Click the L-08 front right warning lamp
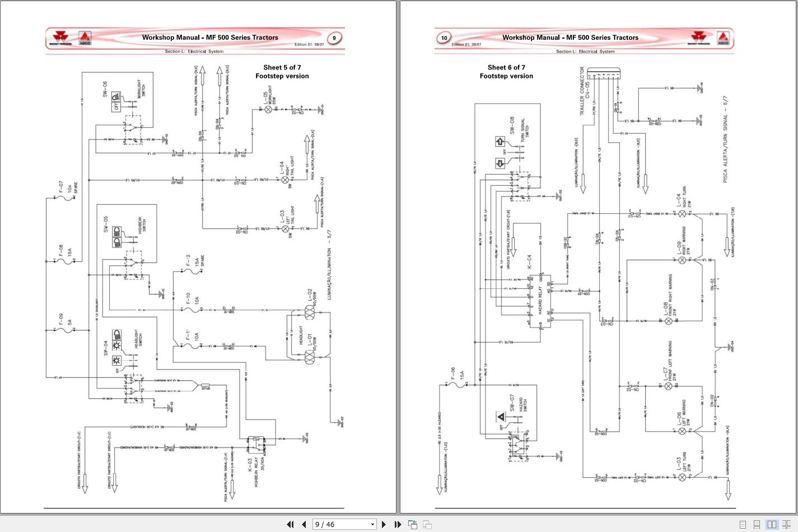This screenshot has width=798, height=532. (668, 321)
